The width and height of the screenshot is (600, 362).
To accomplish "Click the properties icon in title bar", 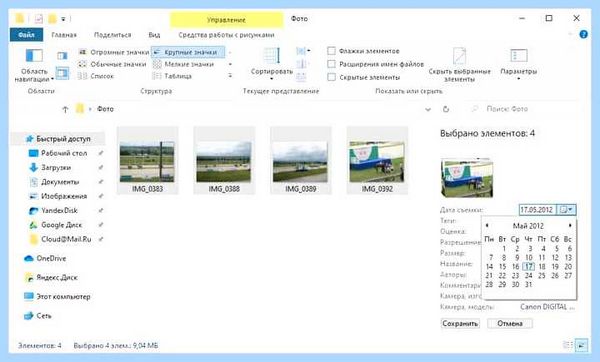I will point(39,19).
